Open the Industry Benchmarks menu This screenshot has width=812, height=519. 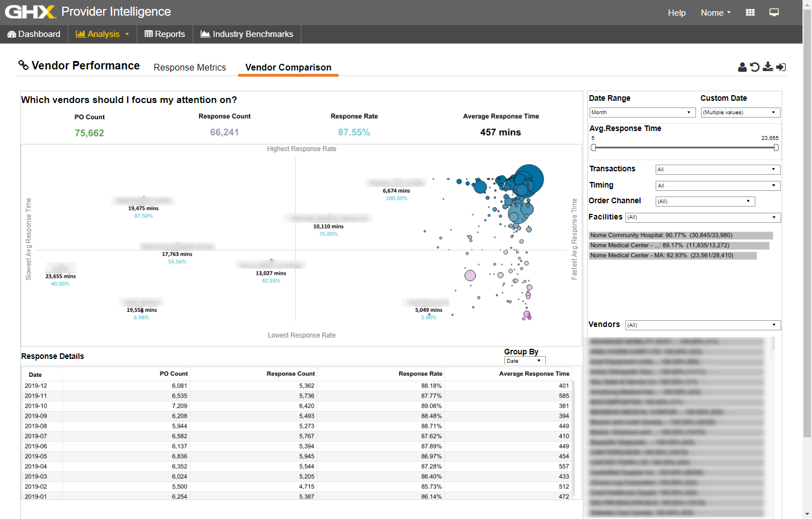click(x=247, y=34)
